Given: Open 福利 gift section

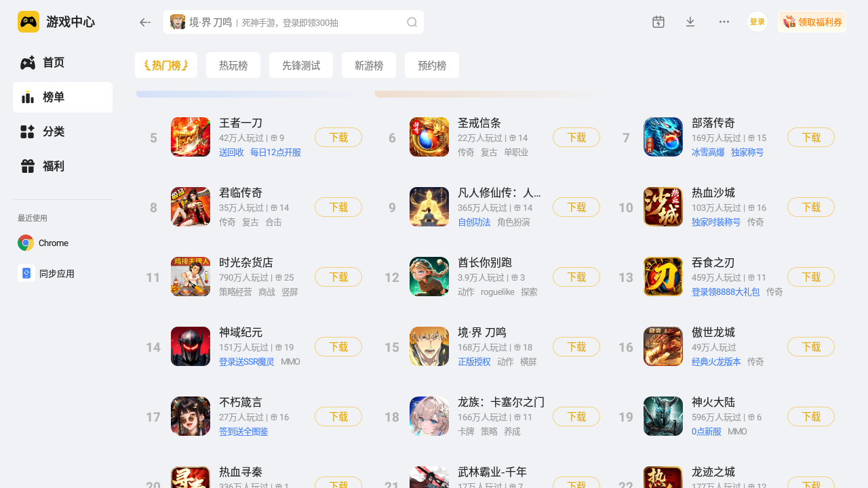Looking at the screenshot, I should (x=62, y=166).
